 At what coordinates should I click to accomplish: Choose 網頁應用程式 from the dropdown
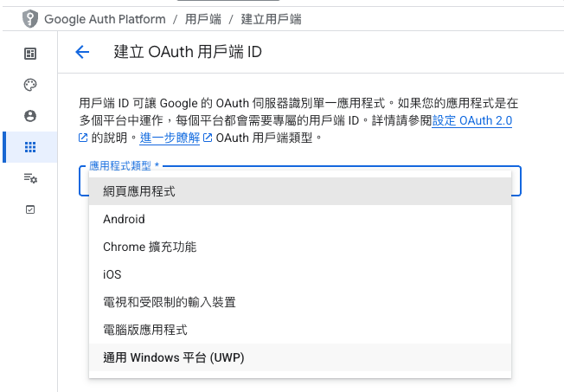(x=138, y=191)
